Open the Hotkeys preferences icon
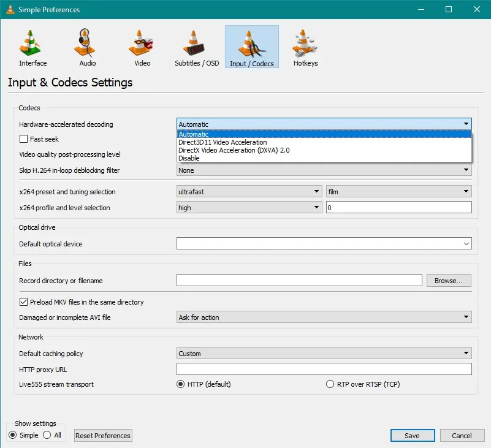491x448 pixels. [305, 43]
